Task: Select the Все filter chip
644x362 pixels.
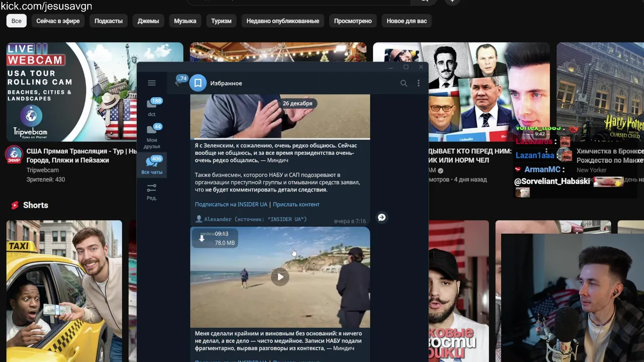Action: [17, 21]
